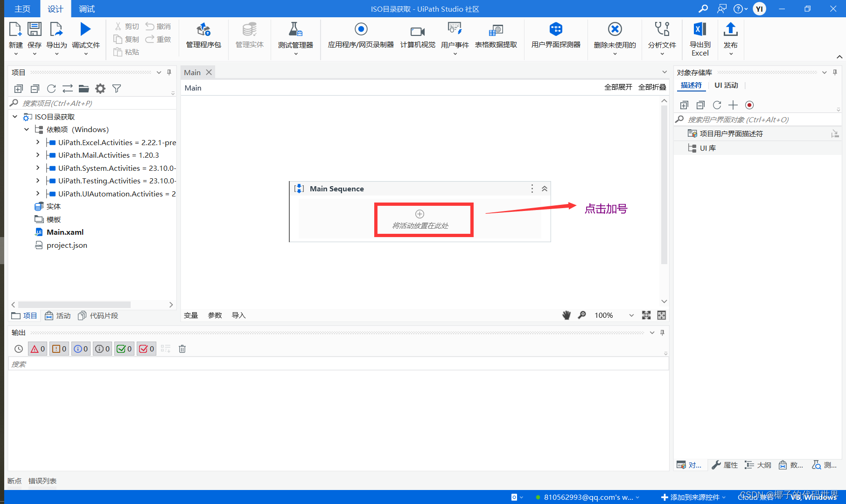Expand UiPath.Mail.Activities dependency
The width and height of the screenshot is (846, 504).
point(38,155)
